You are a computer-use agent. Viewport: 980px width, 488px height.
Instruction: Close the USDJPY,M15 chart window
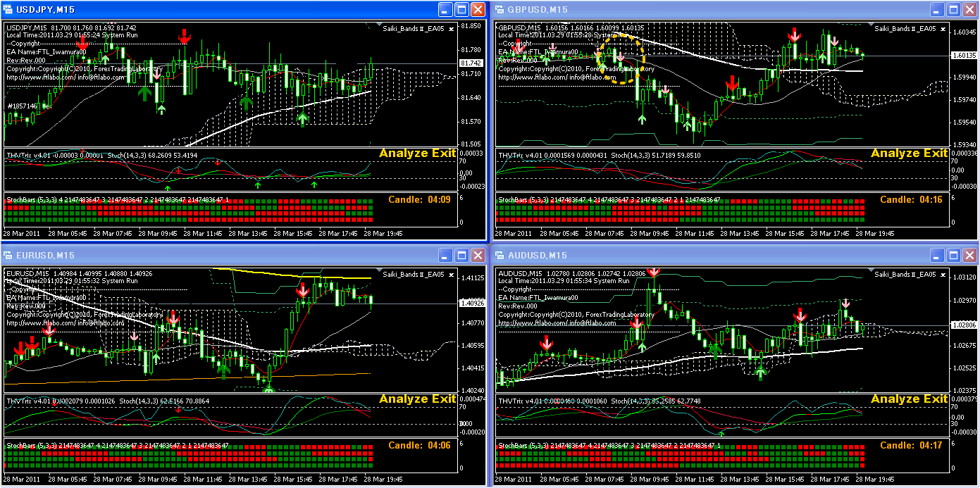[x=478, y=9]
